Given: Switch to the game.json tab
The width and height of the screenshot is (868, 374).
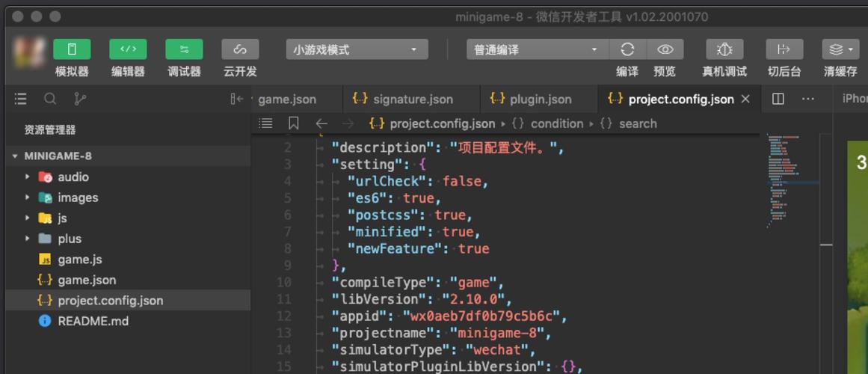Looking at the screenshot, I should coord(287,99).
